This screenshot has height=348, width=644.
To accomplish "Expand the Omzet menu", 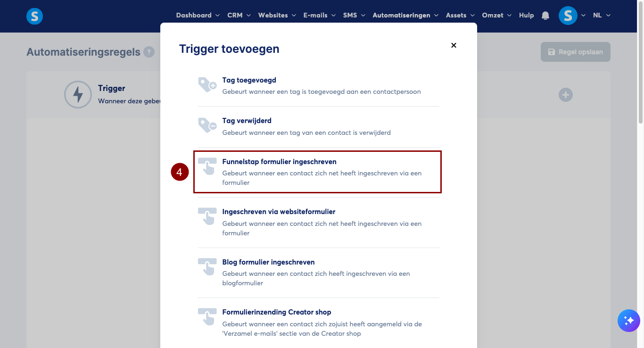I will [497, 15].
